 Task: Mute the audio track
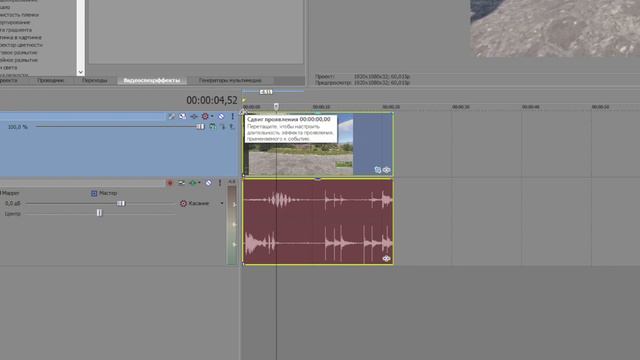[x=209, y=183]
